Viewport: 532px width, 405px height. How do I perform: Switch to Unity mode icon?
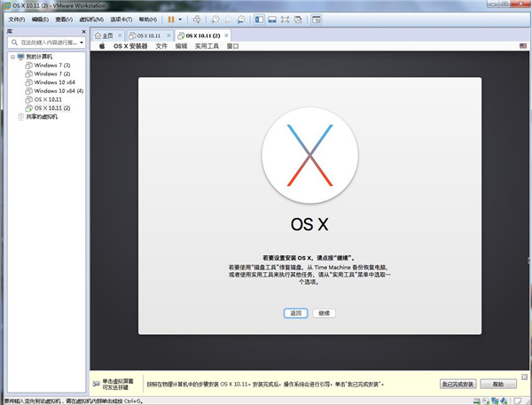pos(298,19)
